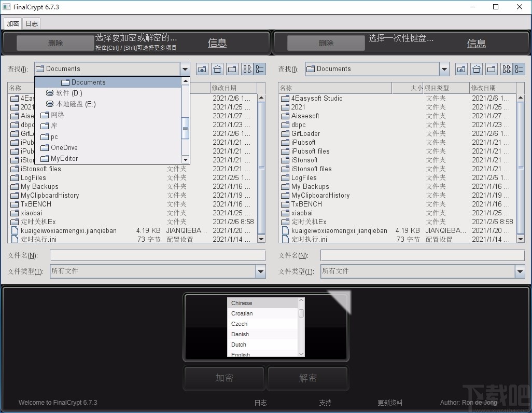Expand the left 查找 location dropdown

click(185, 68)
